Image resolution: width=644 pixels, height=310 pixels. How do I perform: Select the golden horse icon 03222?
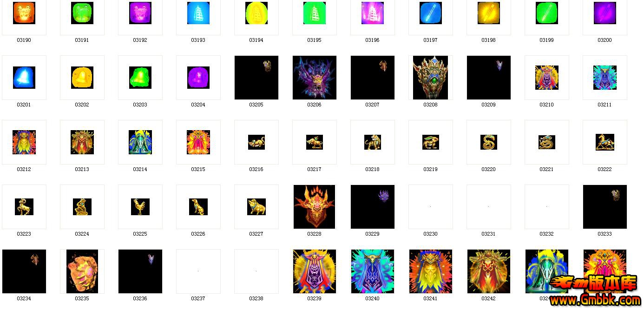(x=605, y=142)
